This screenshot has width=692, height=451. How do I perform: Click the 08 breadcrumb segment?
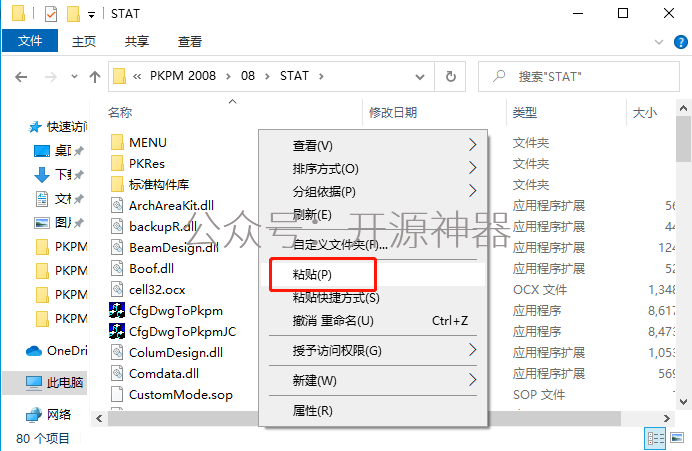click(x=248, y=76)
